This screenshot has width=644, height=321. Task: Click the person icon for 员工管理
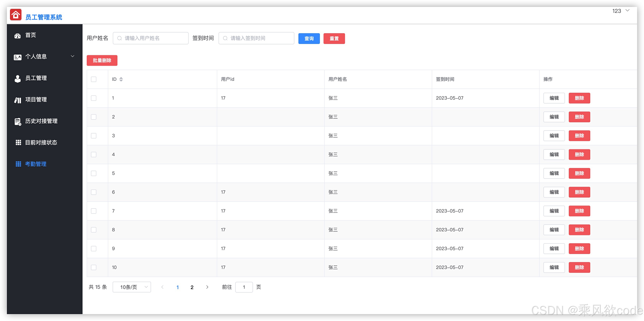[x=17, y=79]
